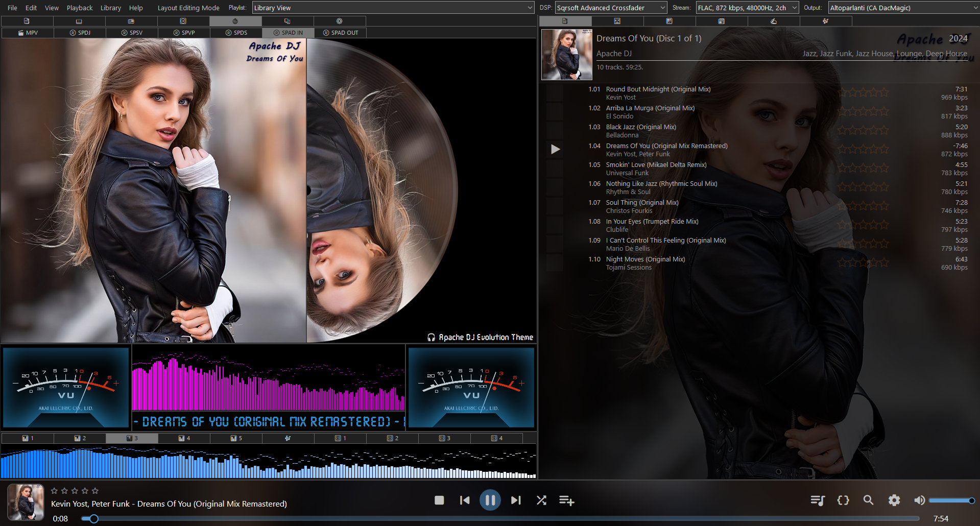Click the curly braces icon
The width and height of the screenshot is (980, 526).
pos(843,500)
